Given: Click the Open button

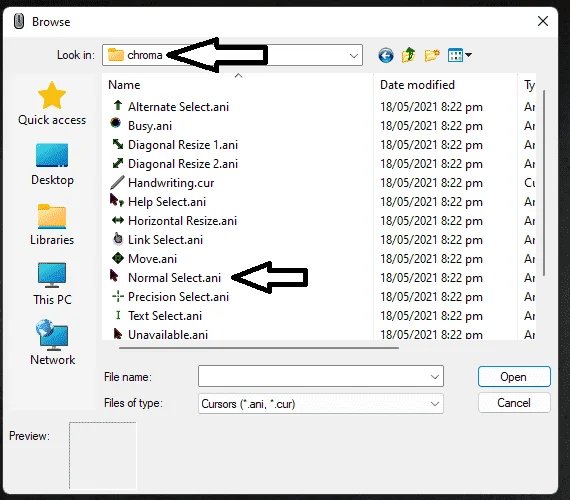Looking at the screenshot, I should tap(514, 377).
